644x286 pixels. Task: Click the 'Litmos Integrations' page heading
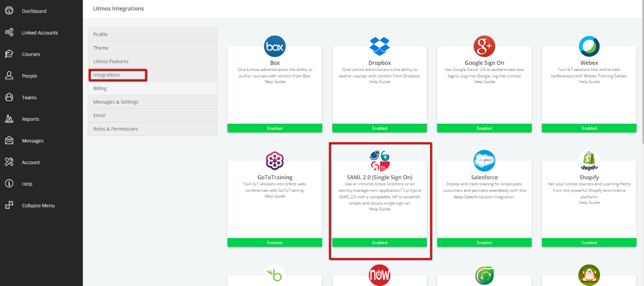click(x=118, y=8)
